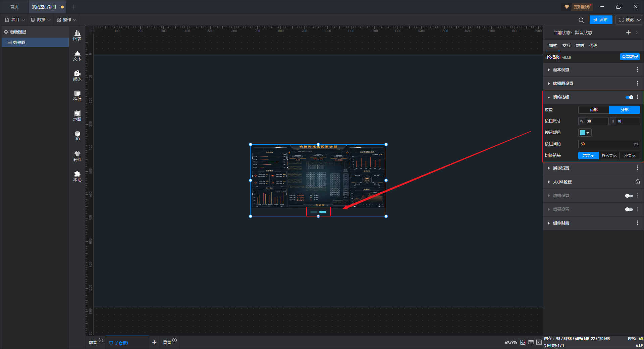644x349 pixels.
Task: Click the 预览 preview button
Action: pyautogui.click(x=627, y=20)
